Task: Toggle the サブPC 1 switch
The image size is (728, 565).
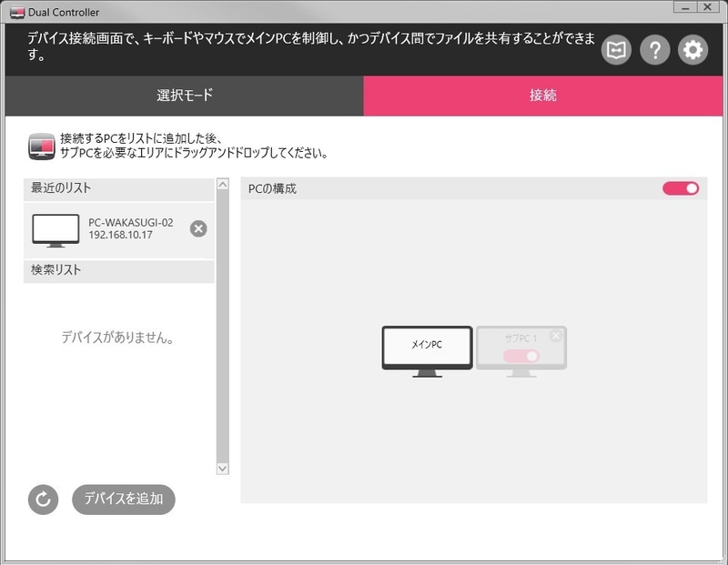Action: (x=521, y=356)
